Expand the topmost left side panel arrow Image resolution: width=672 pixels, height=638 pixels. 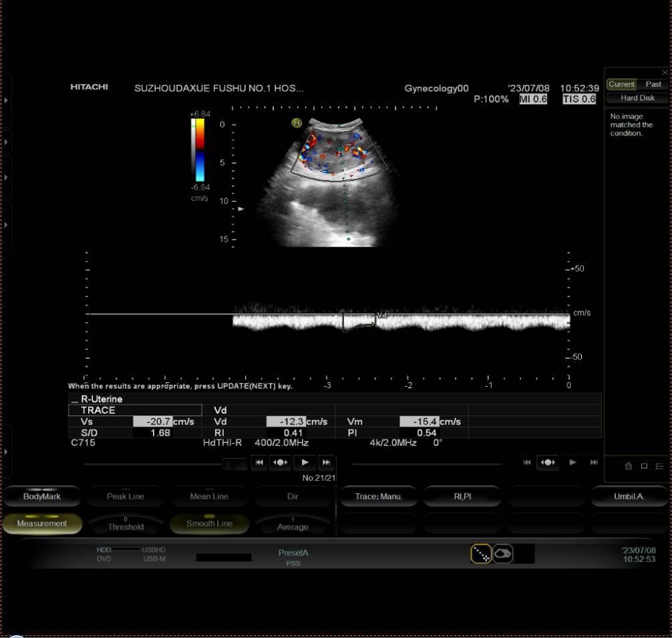pos(6,100)
